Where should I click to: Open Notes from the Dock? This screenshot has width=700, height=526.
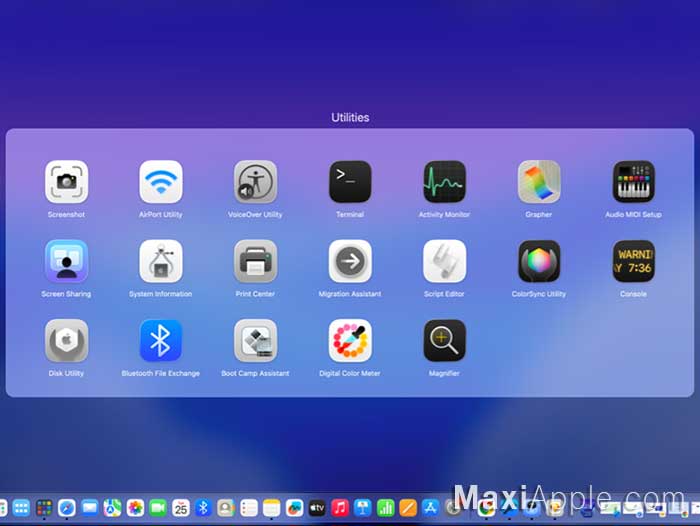[271, 508]
